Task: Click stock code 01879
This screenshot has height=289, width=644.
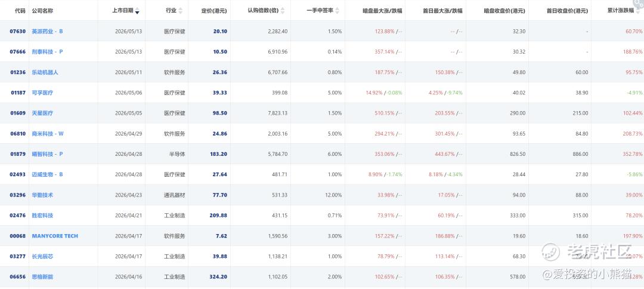Action: pyautogui.click(x=18, y=154)
